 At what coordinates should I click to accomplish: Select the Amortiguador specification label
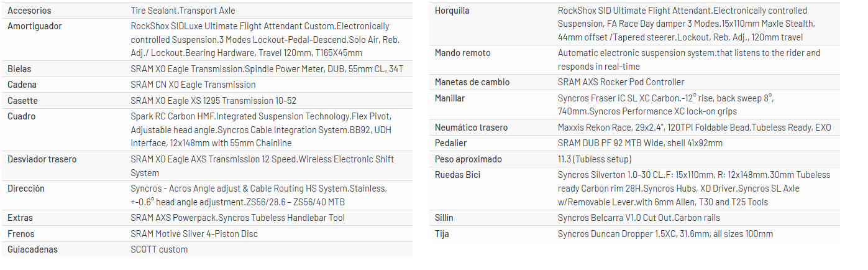pyautogui.click(x=35, y=26)
